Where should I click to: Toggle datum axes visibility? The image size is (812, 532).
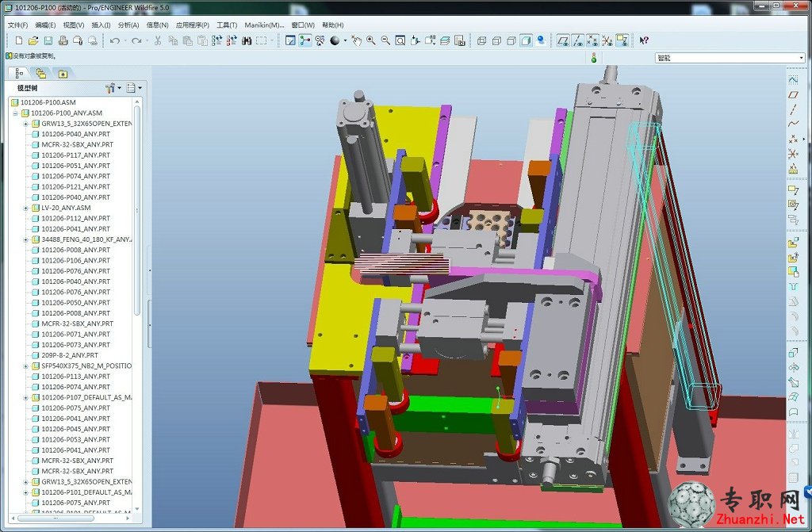click(x=578, y=40)
